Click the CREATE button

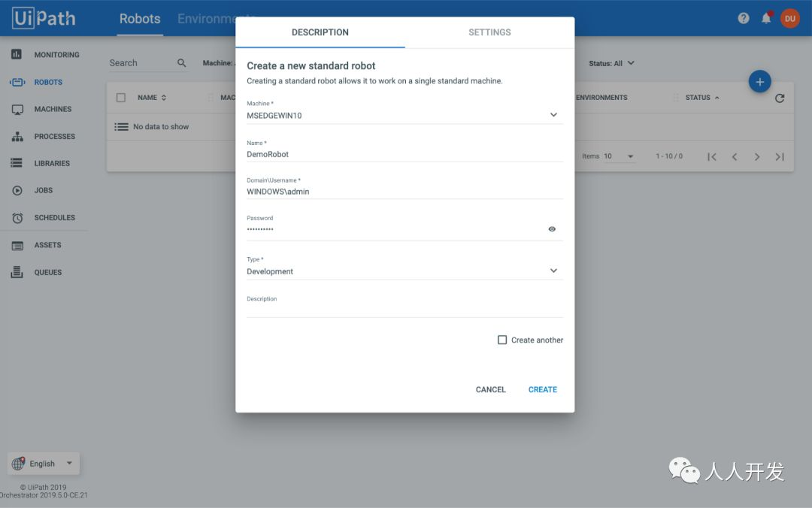point(542,389)
